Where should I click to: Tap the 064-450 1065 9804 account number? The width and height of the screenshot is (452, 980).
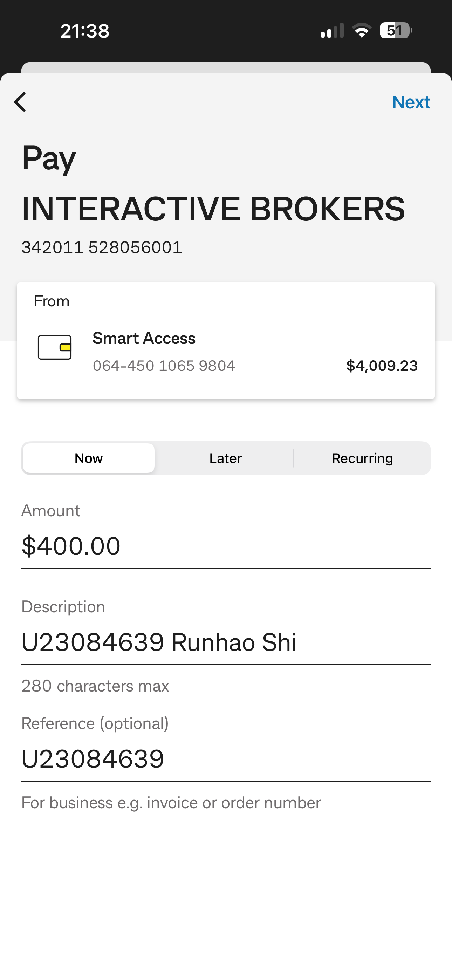tap(164, 366)
